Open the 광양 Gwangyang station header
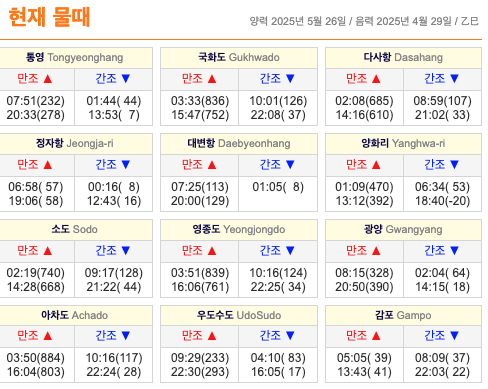 pyautogui.click(x=403, y=230)
